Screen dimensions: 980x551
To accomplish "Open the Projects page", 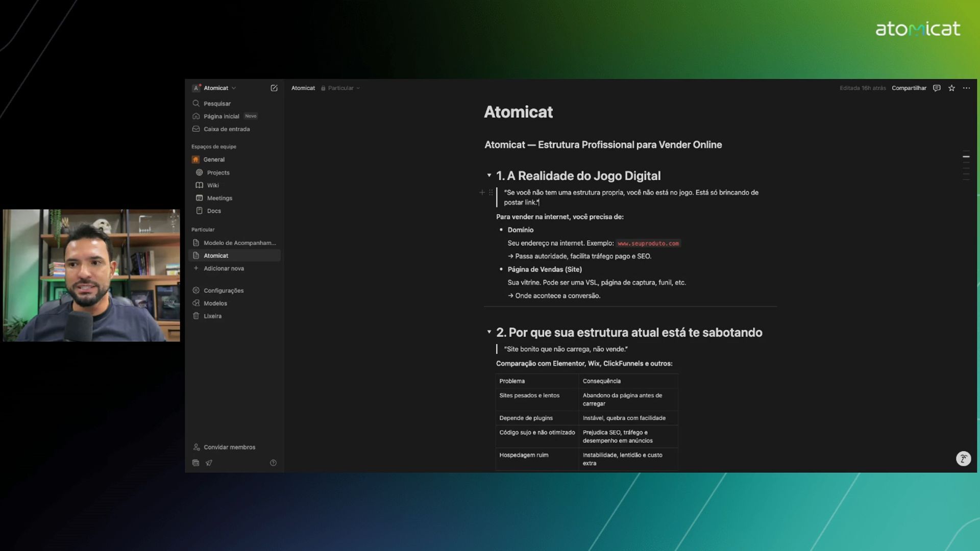I will [235, 172].
